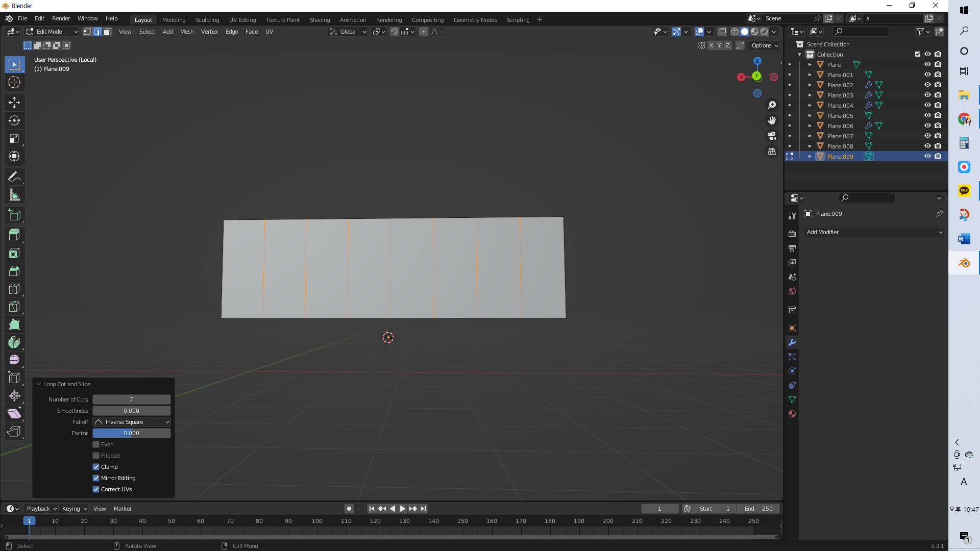
Task: Switch perspective/orthographic grid icon
Action: click(x=772, y=152)
